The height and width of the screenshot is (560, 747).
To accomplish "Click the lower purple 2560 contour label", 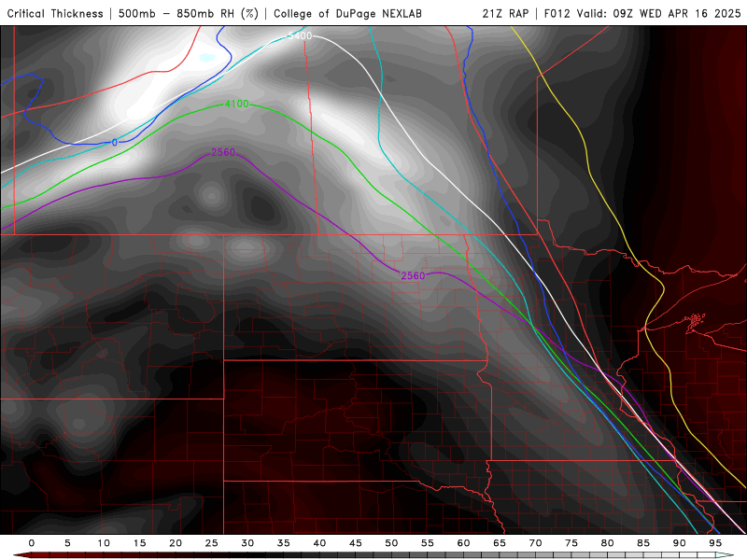I will 413,275.
